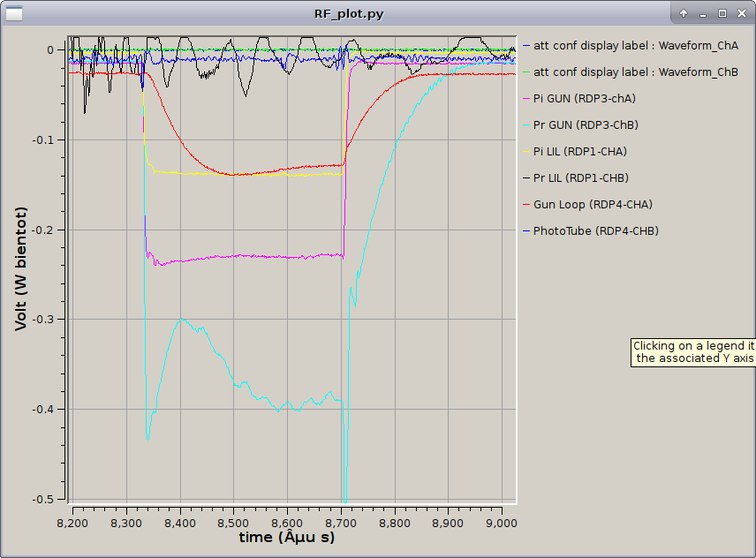
Task: Click the 'Volt (W bientot)' Y axis title
Action: coord(20,268)
